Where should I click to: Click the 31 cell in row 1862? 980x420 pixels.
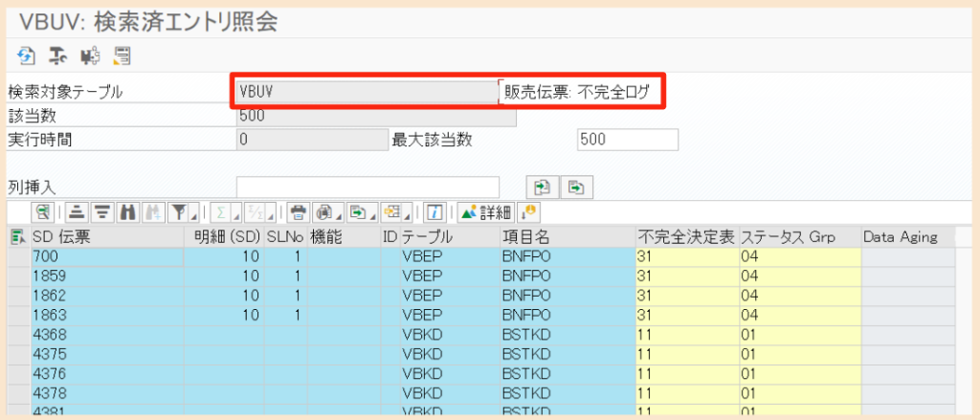pyautogui.click(x=687, y=296)
